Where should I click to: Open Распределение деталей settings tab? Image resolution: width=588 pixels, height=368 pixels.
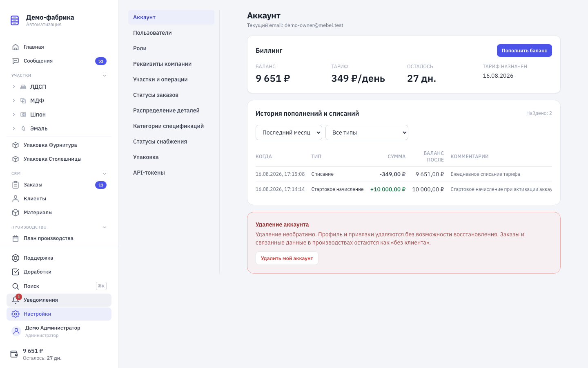[171, 110]
